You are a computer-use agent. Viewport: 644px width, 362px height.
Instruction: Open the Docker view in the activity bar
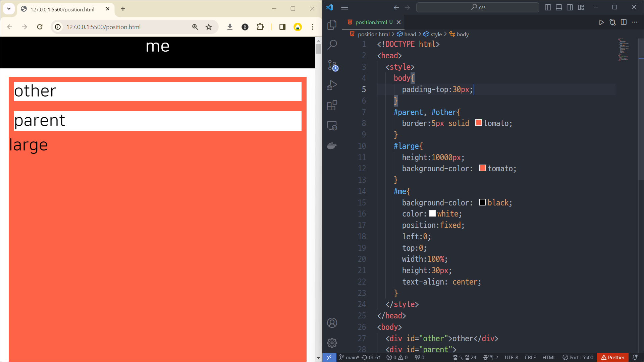click(x=332, y=146)
